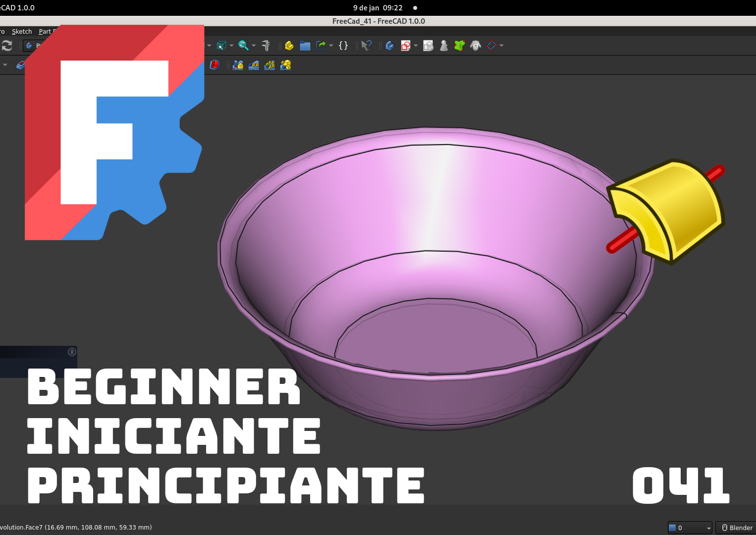Open the workbench selector combo box
The image size is (756, 535).
pos(33,46)
